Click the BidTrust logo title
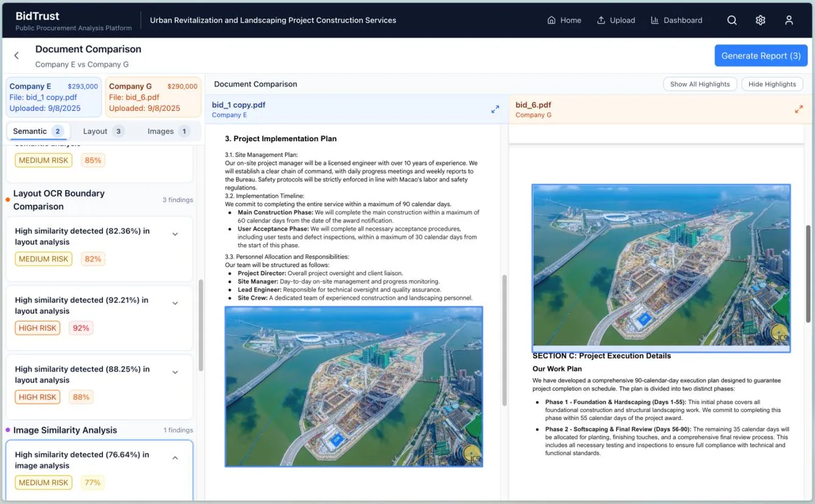815x504 pixels. (38, 16)
